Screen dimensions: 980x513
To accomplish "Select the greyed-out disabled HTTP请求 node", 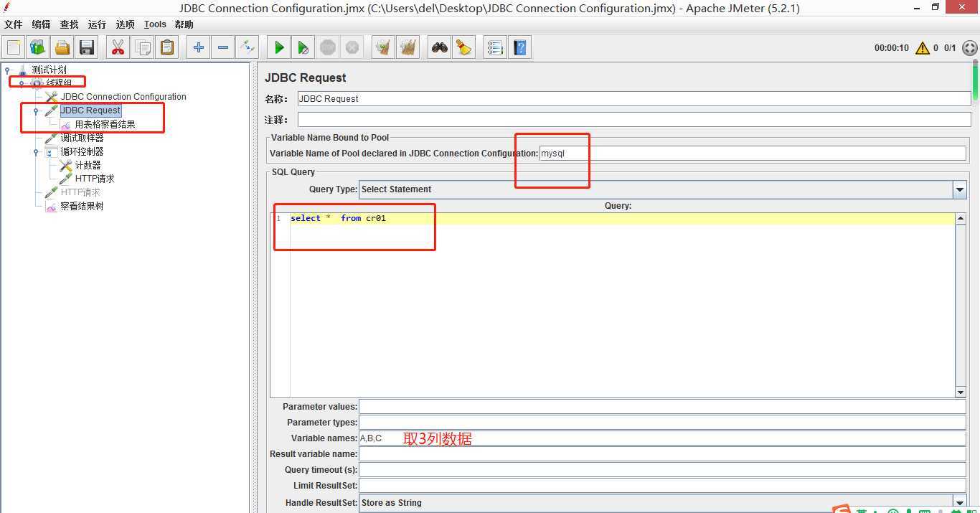I will click(80, 192).
